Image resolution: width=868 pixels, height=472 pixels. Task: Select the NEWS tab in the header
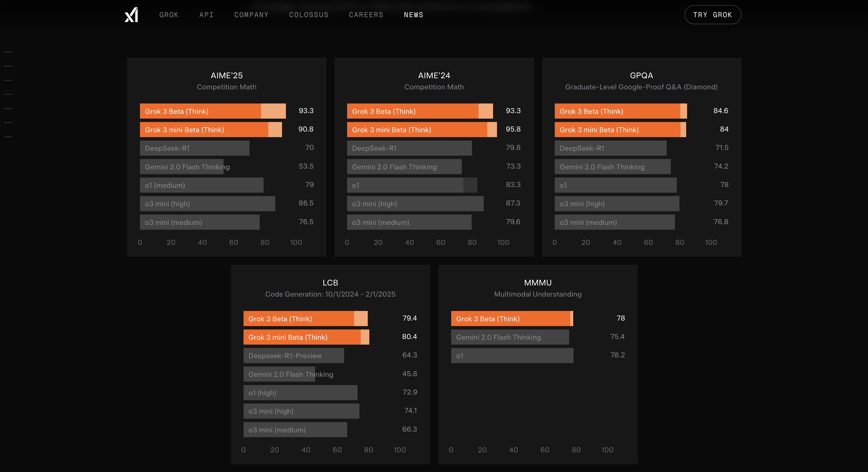414,14
